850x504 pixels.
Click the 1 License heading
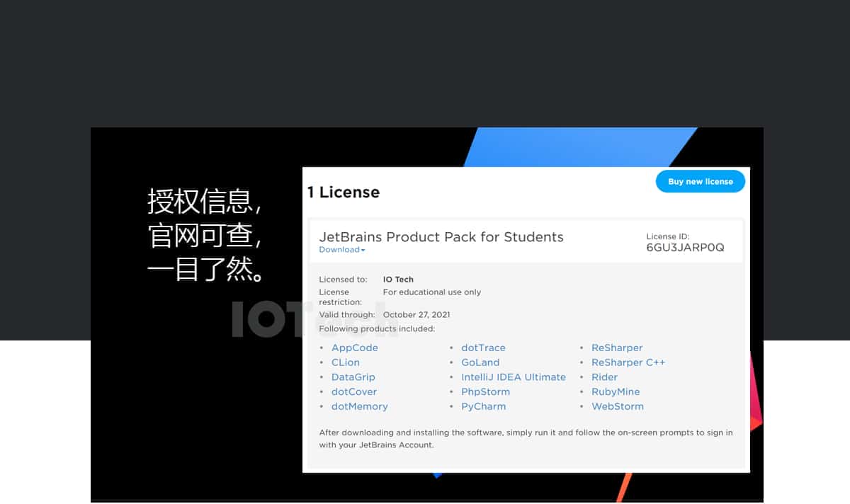[x=344, y=192]
